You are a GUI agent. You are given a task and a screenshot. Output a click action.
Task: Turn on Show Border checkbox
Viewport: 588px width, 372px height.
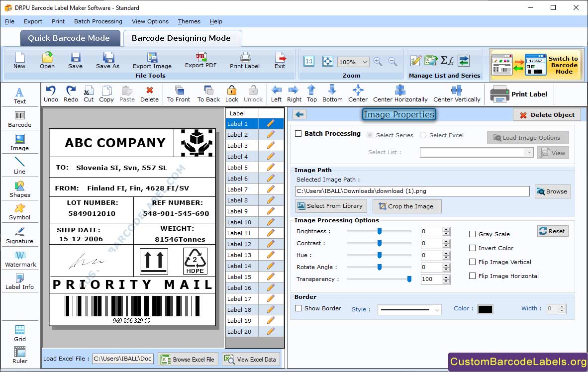click(x=298, y=308)
